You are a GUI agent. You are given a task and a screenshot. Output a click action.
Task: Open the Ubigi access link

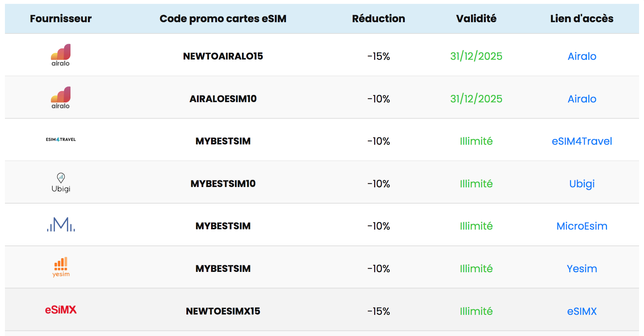coord(582,184)
